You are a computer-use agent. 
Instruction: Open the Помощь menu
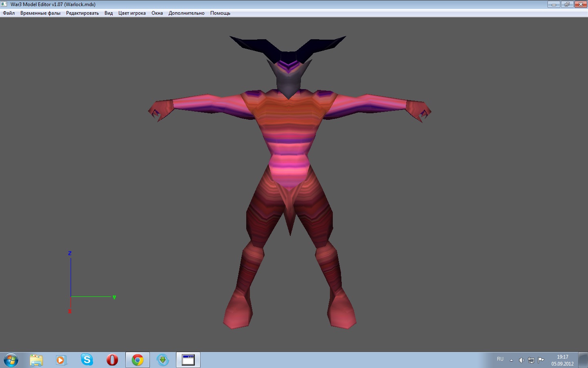(x=220, y=13)
